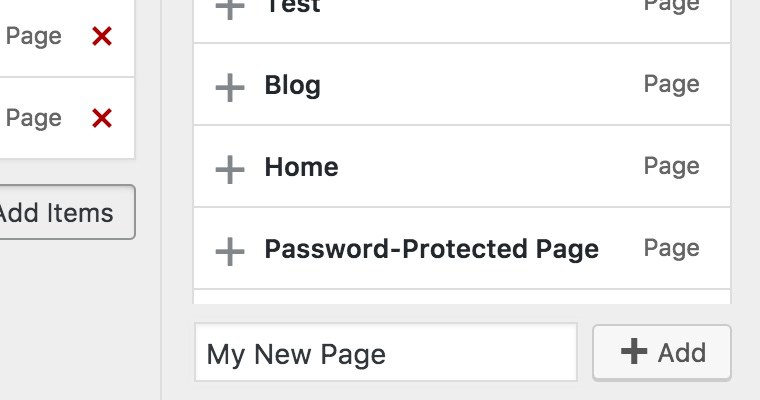Image resolution: width=760 pixels, height=400 pixels.
Task: Choose the Password-Protected Page title
Action: 431,249
